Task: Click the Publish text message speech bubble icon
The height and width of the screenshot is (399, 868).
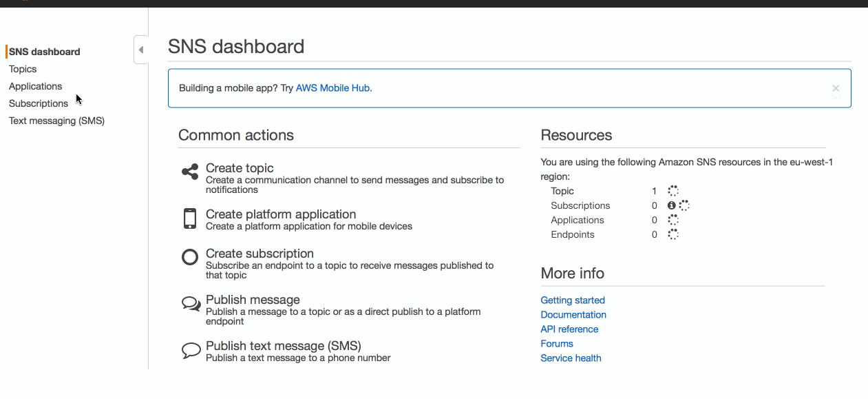Action: 191,350
